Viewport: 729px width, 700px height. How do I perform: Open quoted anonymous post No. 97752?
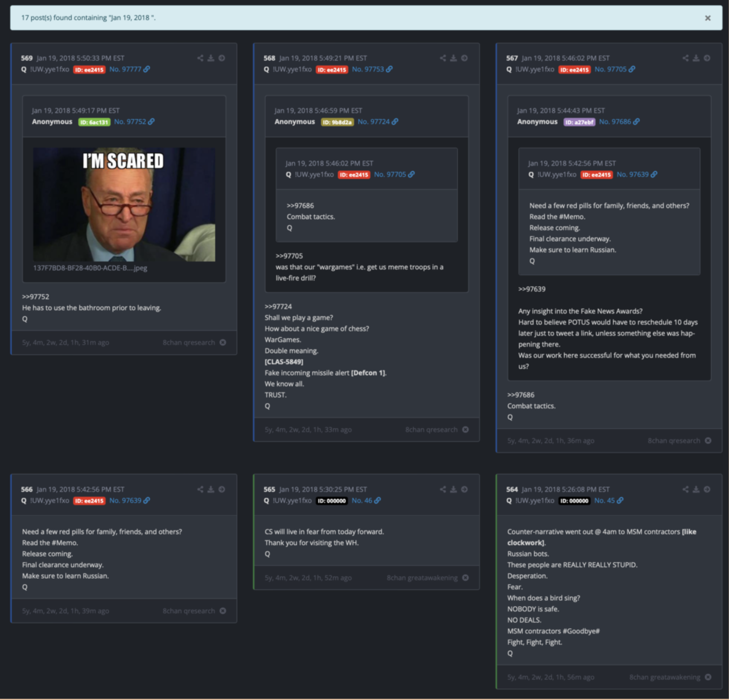click(x=134, y=122)
